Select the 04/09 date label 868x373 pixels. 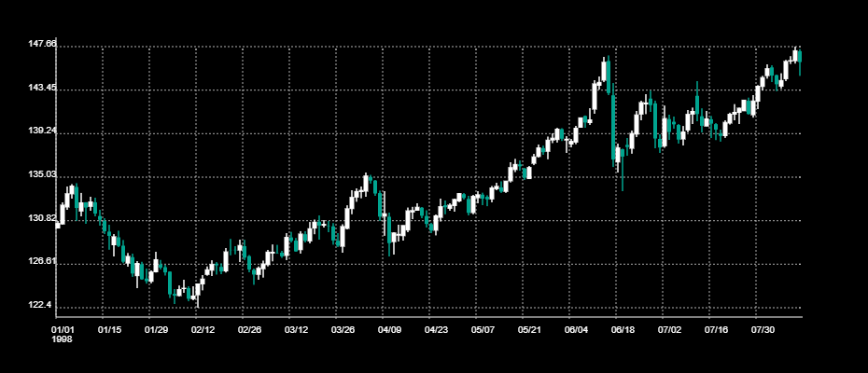(389, 330)
